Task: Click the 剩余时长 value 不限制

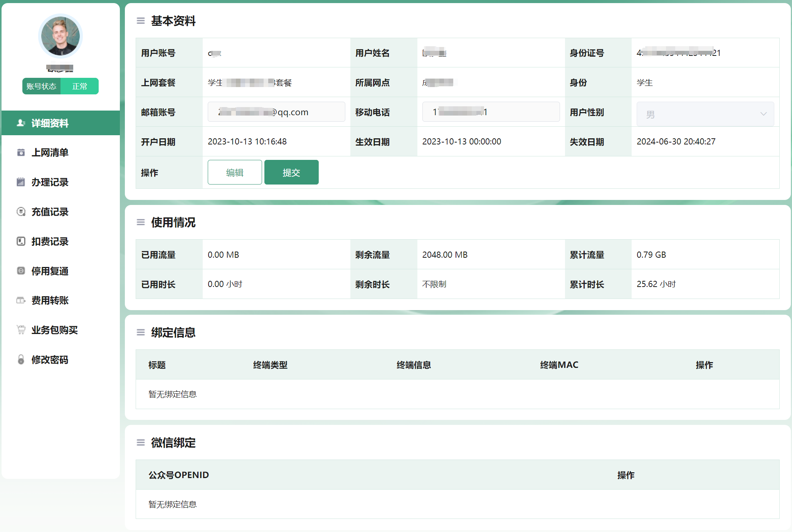Action: pos(434,284)
